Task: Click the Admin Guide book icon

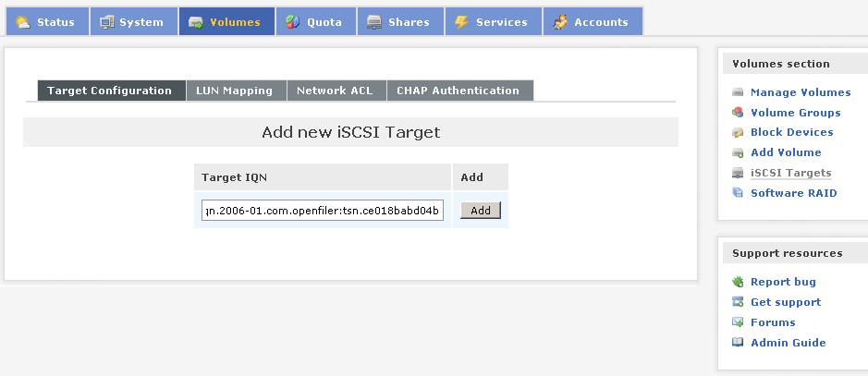Action: tap(738, 343)
